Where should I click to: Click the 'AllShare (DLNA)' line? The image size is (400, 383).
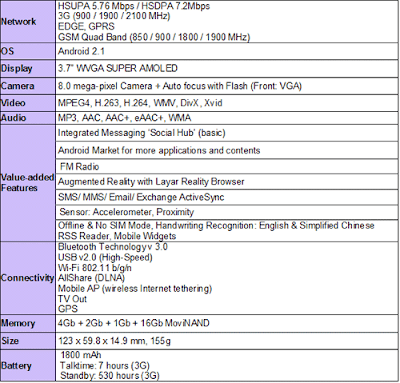[91, 278]
